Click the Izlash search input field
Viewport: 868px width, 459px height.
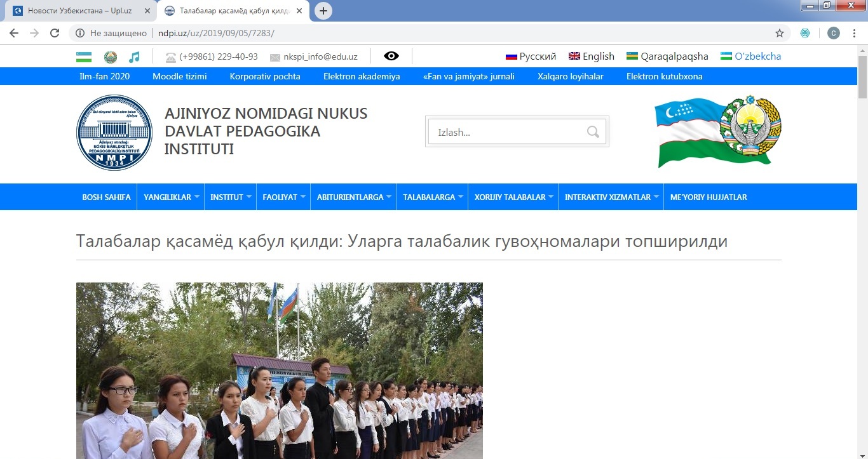click(x=505, y=132)
